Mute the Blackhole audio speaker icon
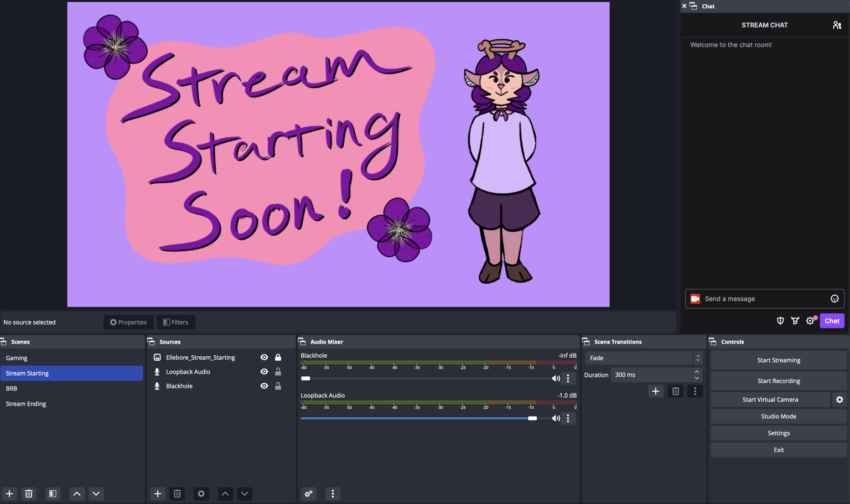 point(556,378)
